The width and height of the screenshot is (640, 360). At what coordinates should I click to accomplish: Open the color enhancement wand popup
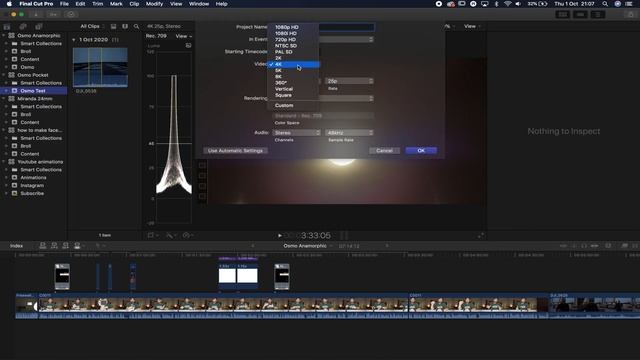171,236
